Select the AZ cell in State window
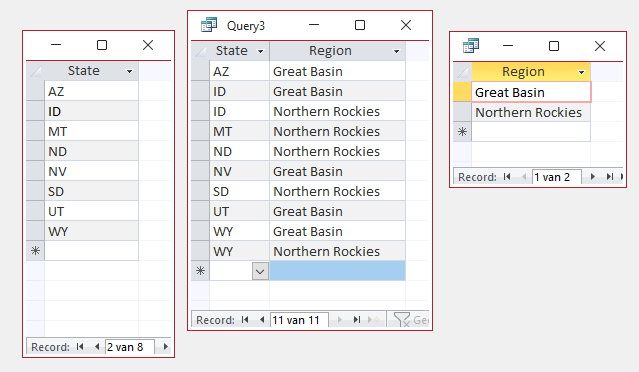 pyautogui.click(x=91, y=91)
